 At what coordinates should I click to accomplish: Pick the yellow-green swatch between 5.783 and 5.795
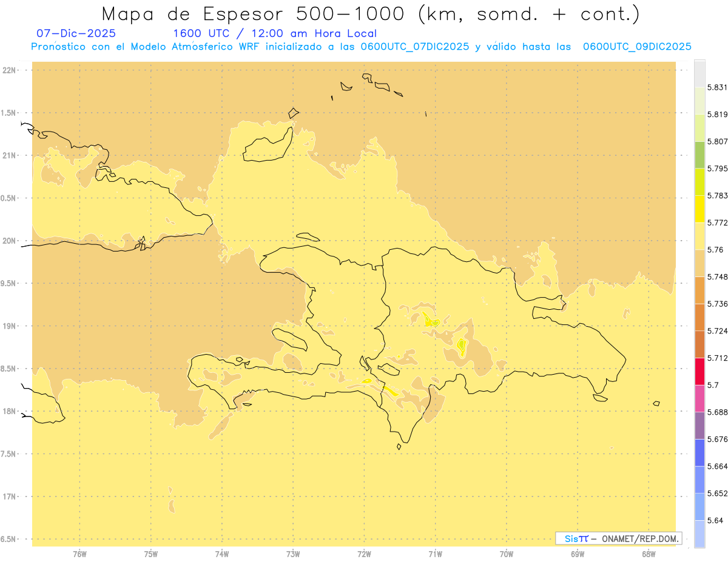(699, 182)
